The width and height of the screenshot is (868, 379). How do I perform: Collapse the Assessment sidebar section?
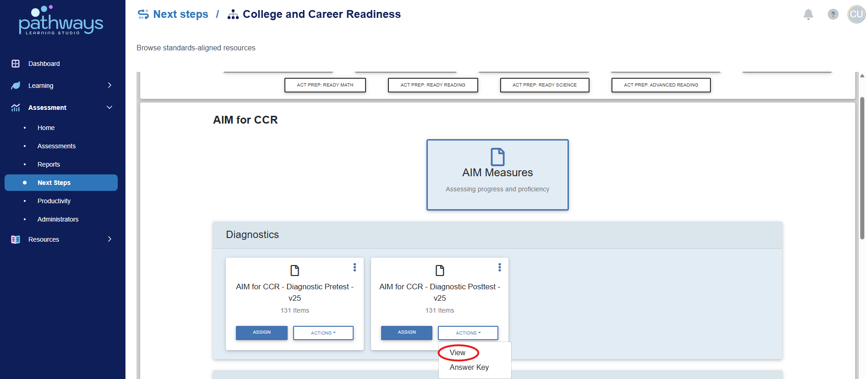[x=109, y=108]
